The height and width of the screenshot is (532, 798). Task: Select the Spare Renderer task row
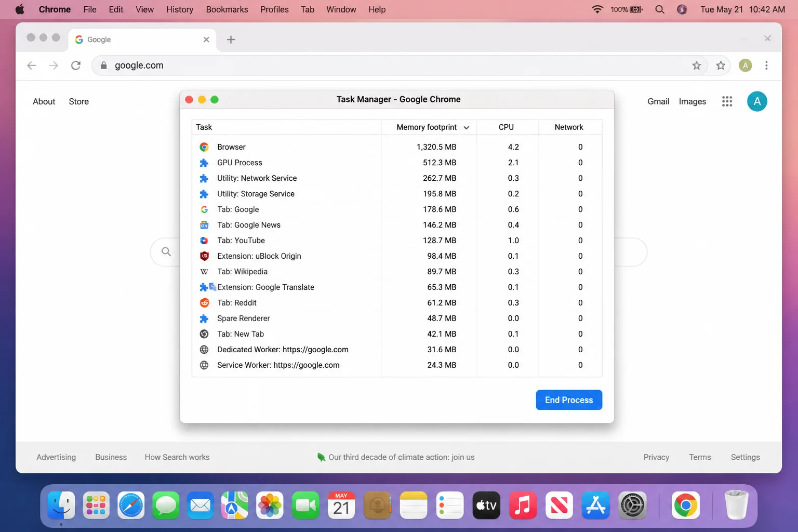point(397,318)
